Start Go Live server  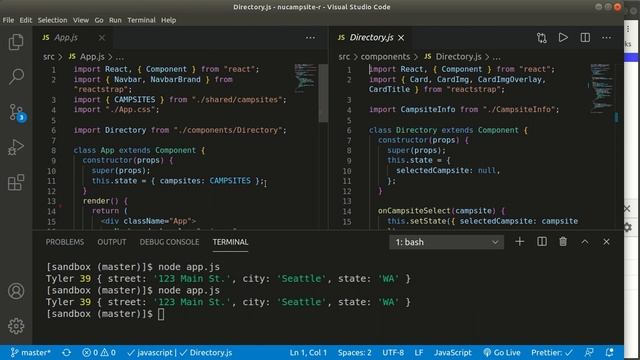point(502,353)
